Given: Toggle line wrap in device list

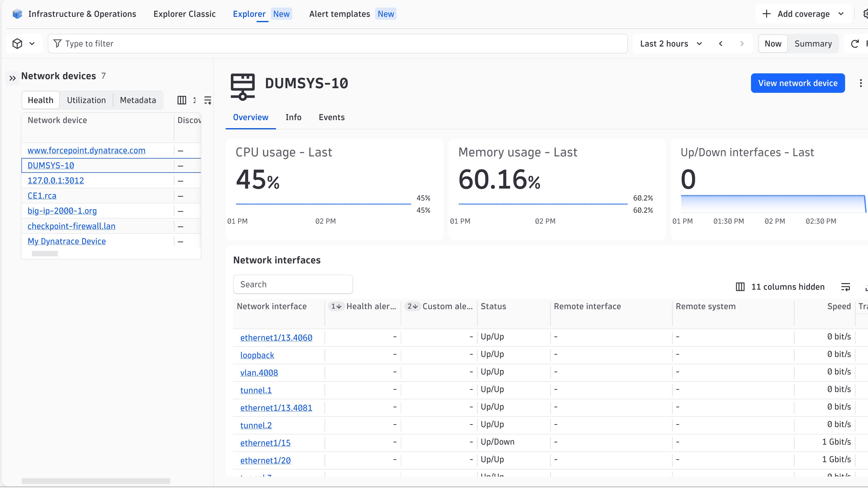Looking at the screenshot, I should pyautogui.click(x=208, y=100).
